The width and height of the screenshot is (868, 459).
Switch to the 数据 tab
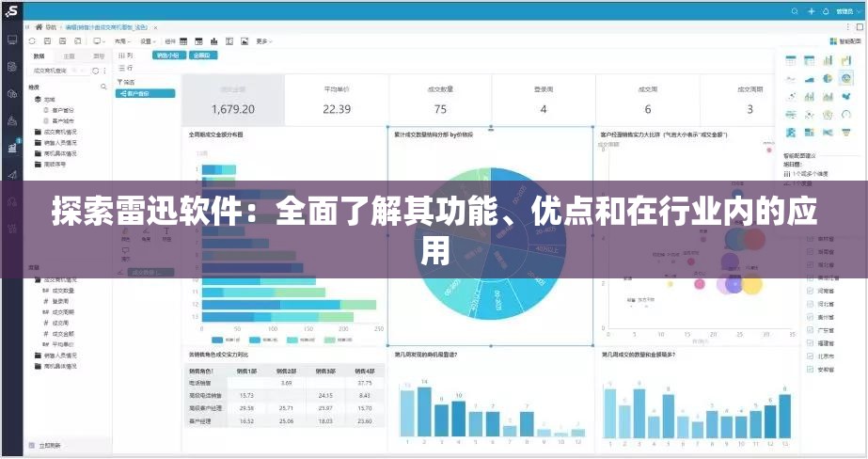(39, 55)
